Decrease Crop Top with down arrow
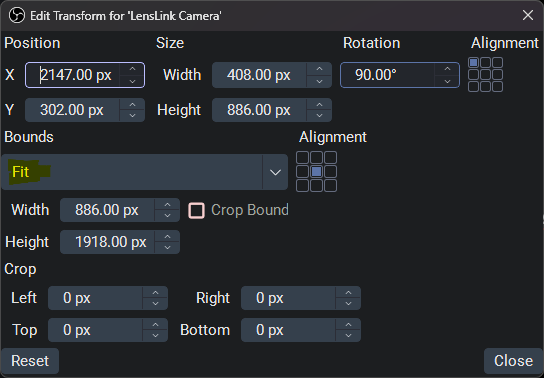The height and width of the screenshot is (378, 544). coord(155,336)
